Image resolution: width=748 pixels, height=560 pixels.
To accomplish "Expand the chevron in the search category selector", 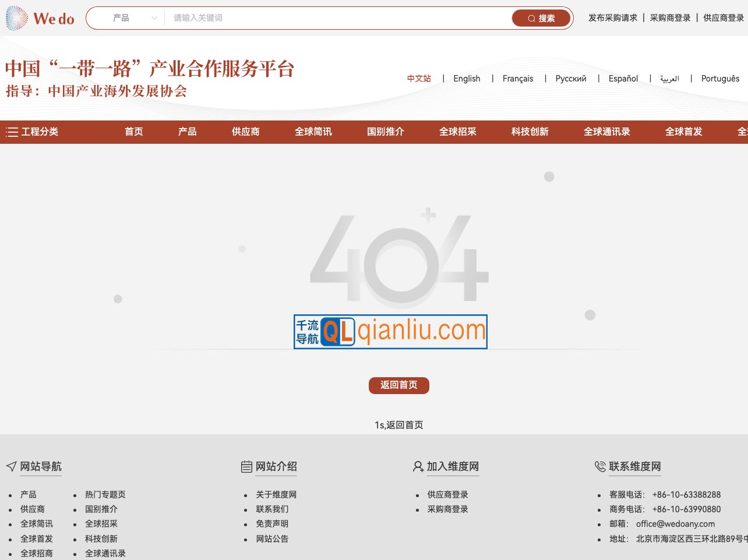I will 154,18.
